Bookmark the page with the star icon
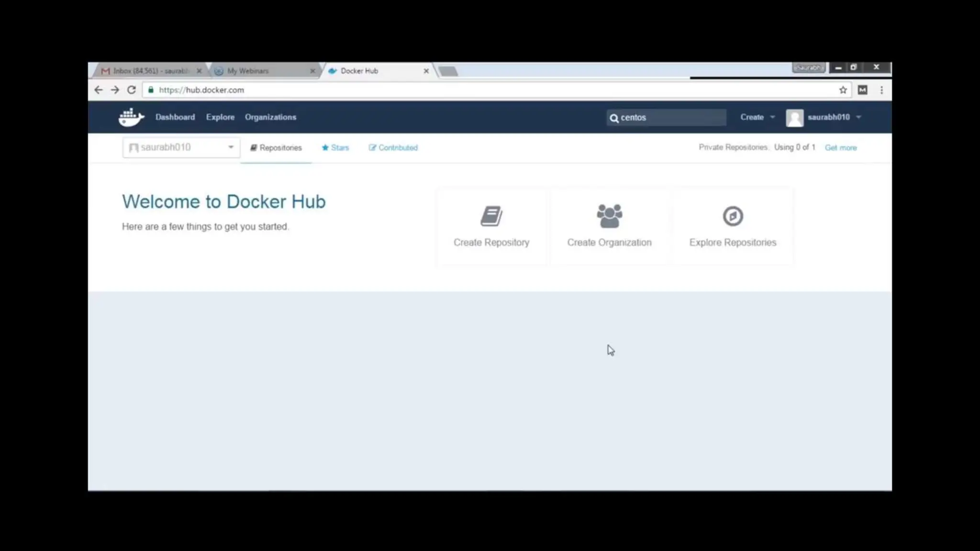Image resolution: width=980 pixels, height=551 pixels. (843, 90)
